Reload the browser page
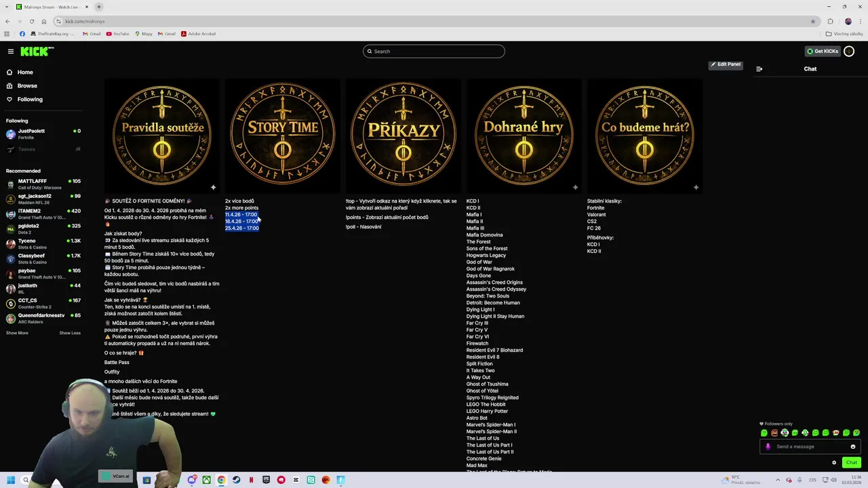868x488 pixels. [31, 21]
